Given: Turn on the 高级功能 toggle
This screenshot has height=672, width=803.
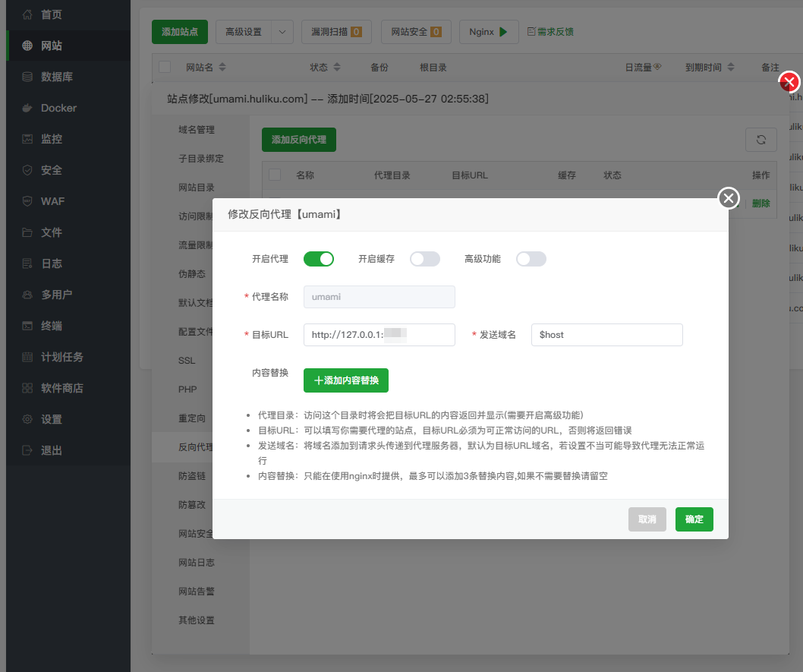Looking at the screenshot, I should 531,259.
